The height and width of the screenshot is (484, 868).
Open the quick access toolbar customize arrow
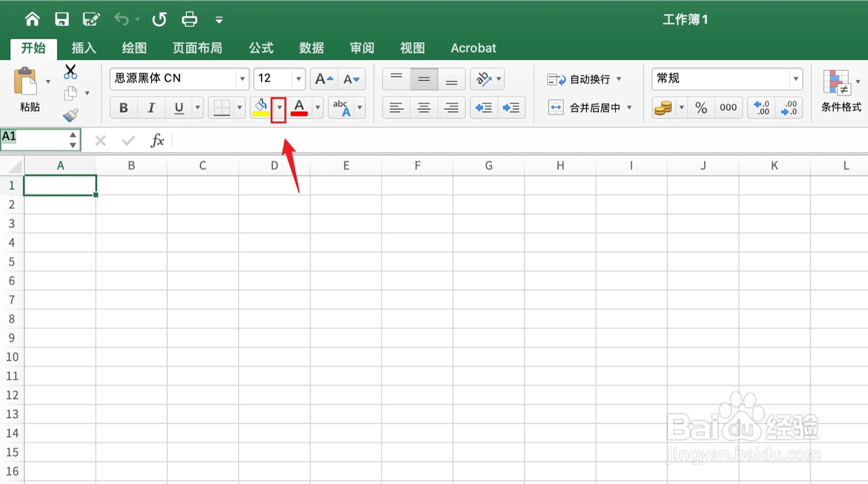(x=219, y=20)
